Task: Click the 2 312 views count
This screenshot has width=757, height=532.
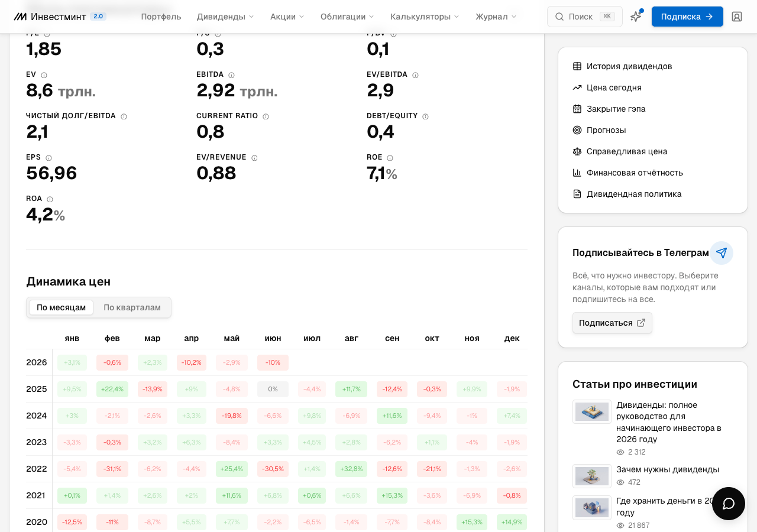Action: tap(637, 452)
